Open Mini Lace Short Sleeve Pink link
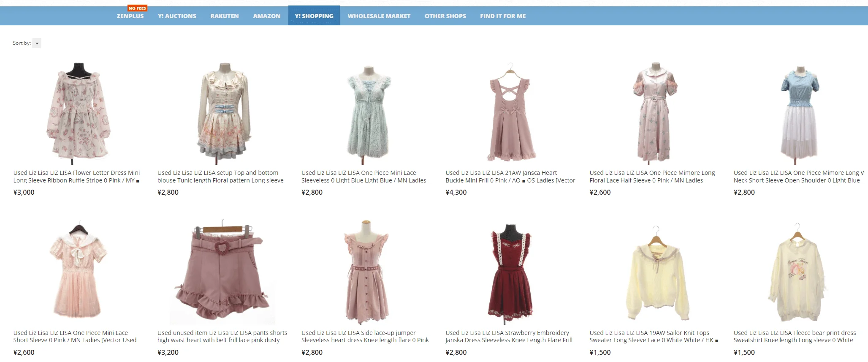This screenshot has height=362, width=868. click(75, 337)
